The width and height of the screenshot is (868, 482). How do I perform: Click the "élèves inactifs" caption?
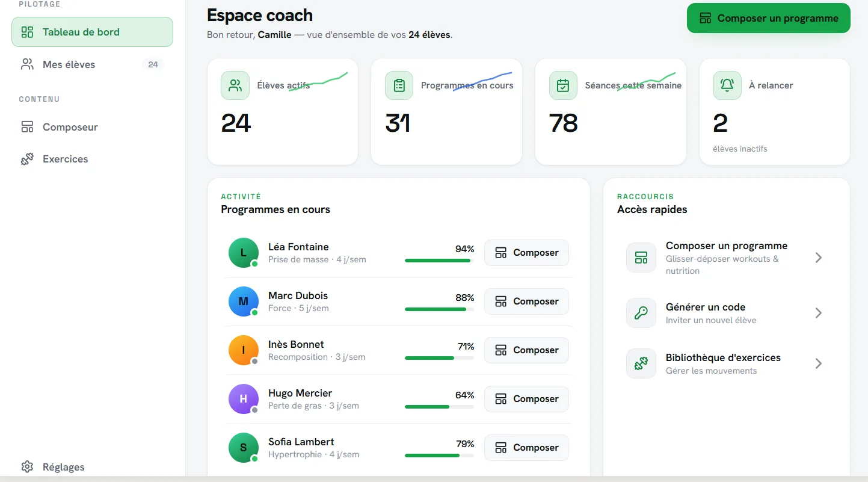click(x=740, y=149)
